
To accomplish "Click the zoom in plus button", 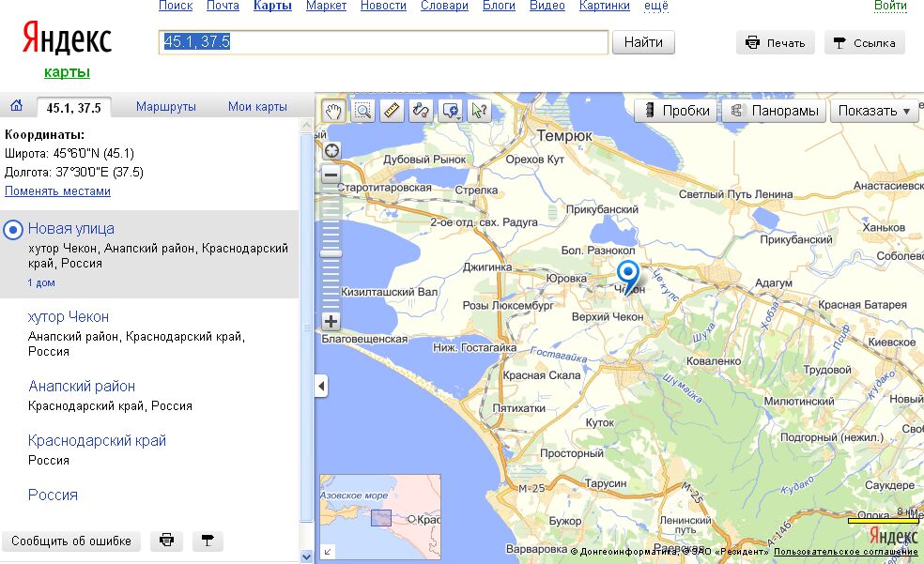I will coord(331,322).
